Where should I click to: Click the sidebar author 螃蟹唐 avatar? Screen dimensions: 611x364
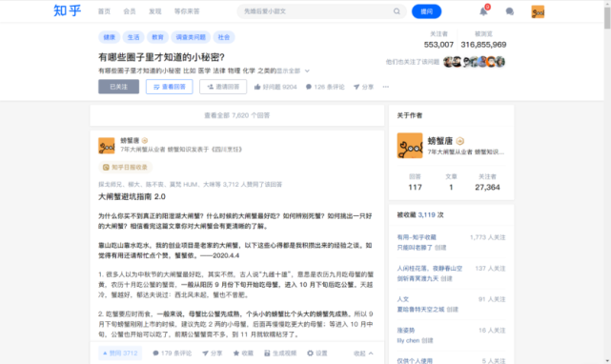tap(410, 146)
